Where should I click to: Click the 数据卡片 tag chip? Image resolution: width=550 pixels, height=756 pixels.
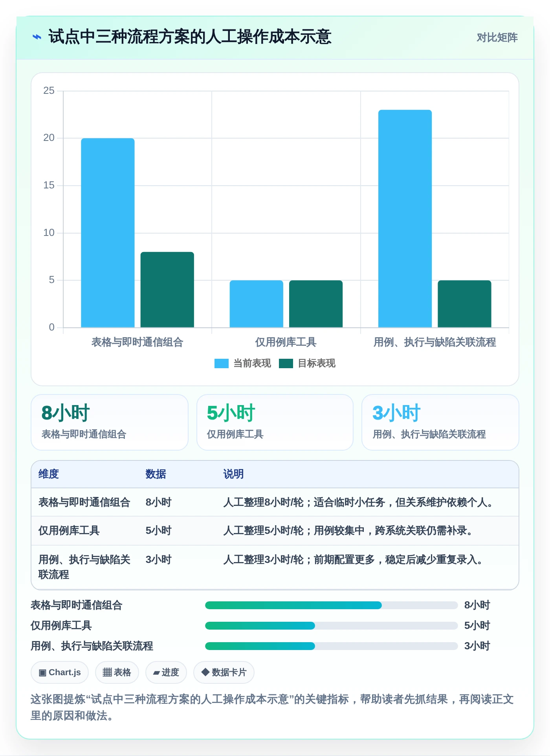[224, 672]
